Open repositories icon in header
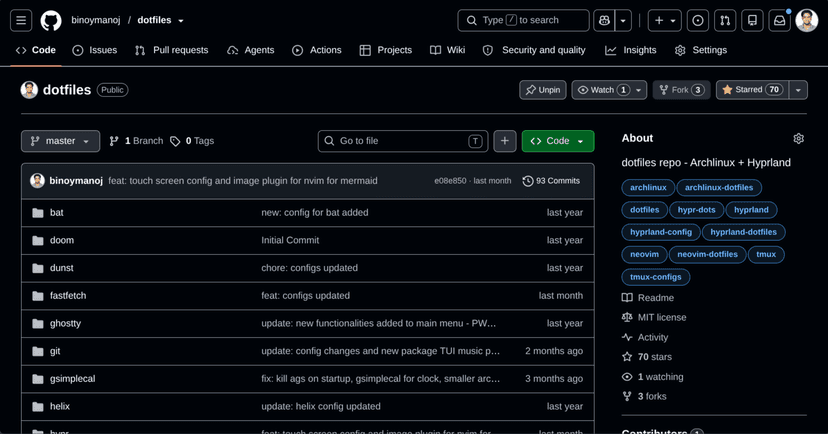 [752, 21]
